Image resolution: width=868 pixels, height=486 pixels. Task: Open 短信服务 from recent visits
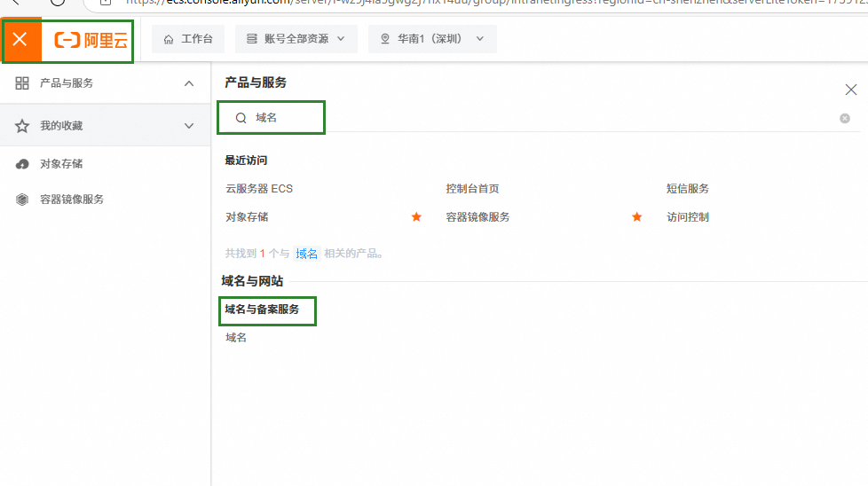coord(688,189)
